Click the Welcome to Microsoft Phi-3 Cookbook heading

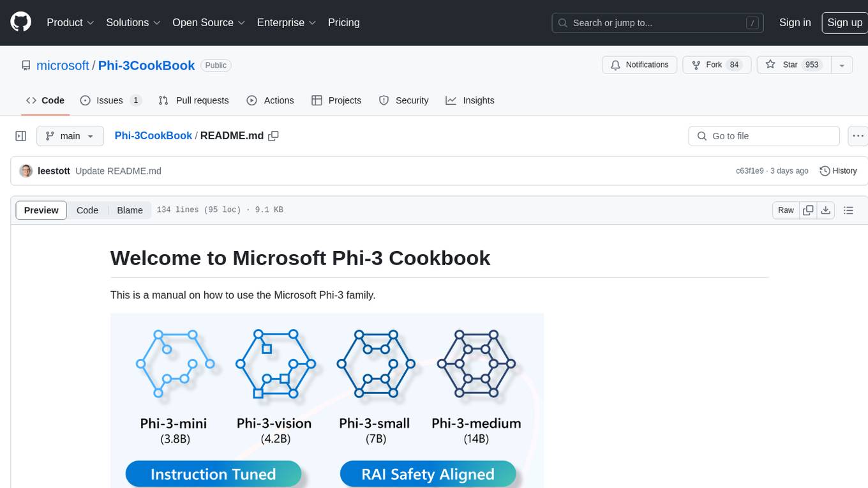pos(300,257)
